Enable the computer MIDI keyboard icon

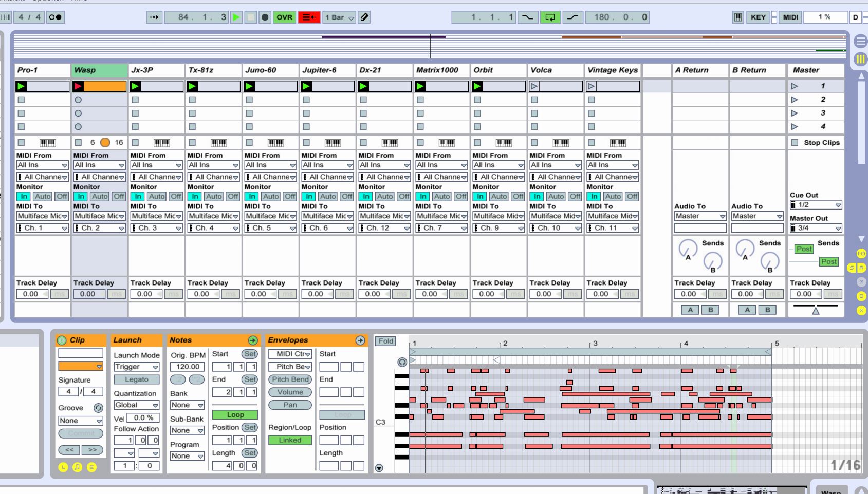click(738, 17)
